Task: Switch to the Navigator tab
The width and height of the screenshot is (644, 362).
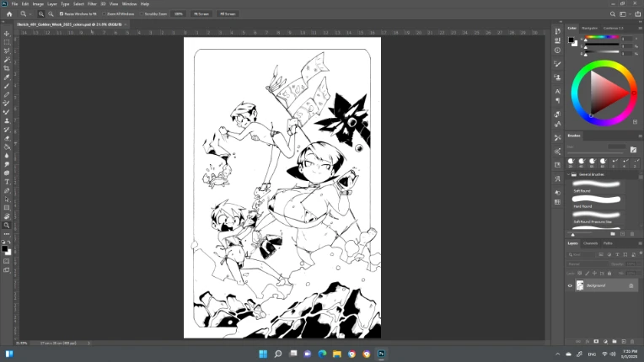Action: (x=589, y=29)
